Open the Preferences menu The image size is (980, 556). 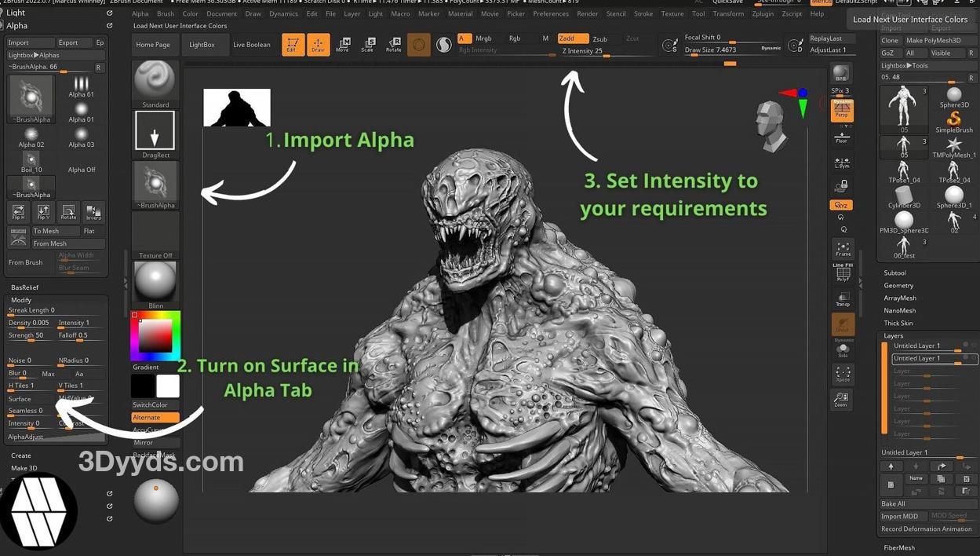tap(551, 13)
